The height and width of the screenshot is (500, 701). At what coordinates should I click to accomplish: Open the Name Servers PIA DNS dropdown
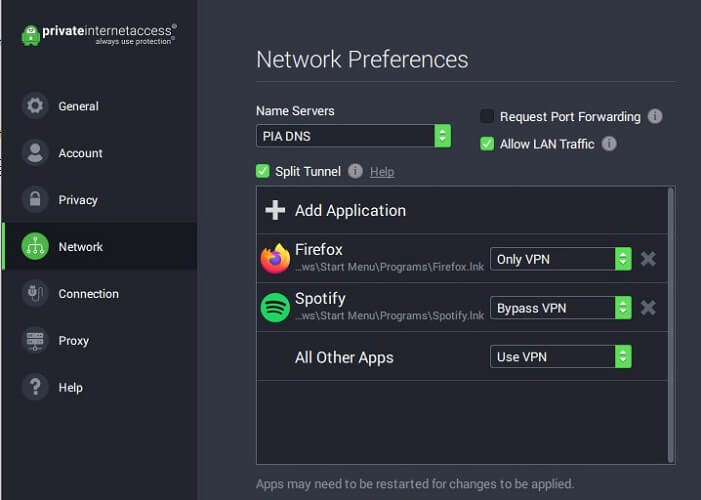353,136
